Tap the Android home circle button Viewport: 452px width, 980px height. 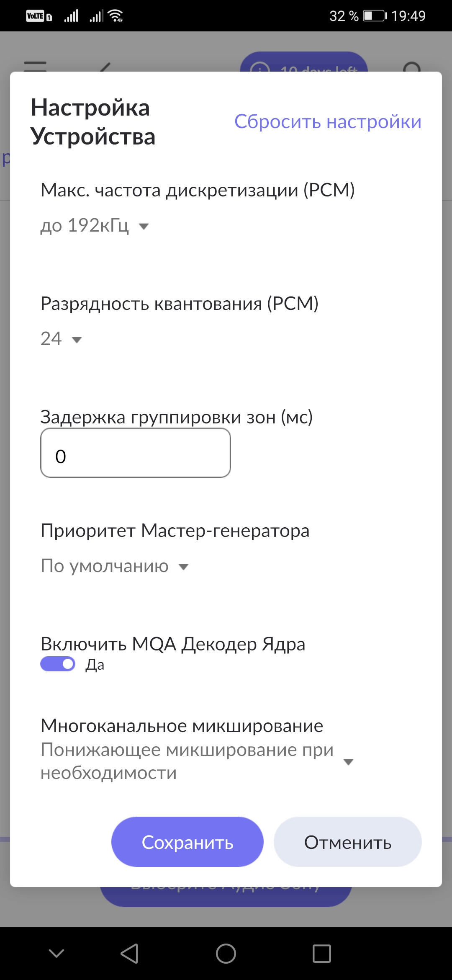click(226, 954)
